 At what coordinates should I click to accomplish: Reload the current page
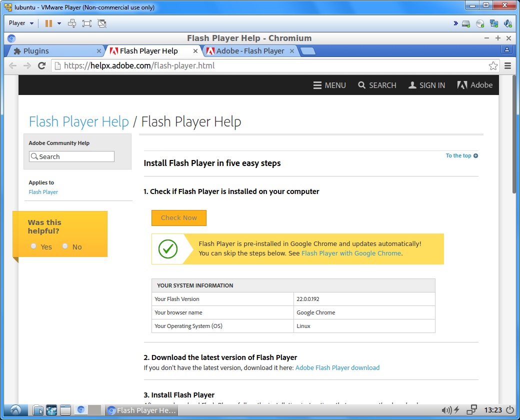[x=42, y=65]
